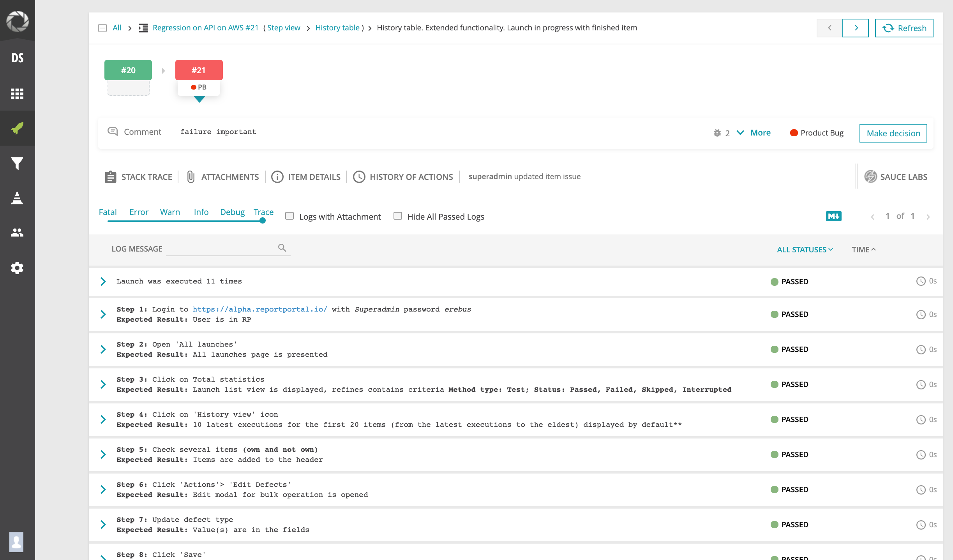Open History of Actions panel

coord(403,177)
